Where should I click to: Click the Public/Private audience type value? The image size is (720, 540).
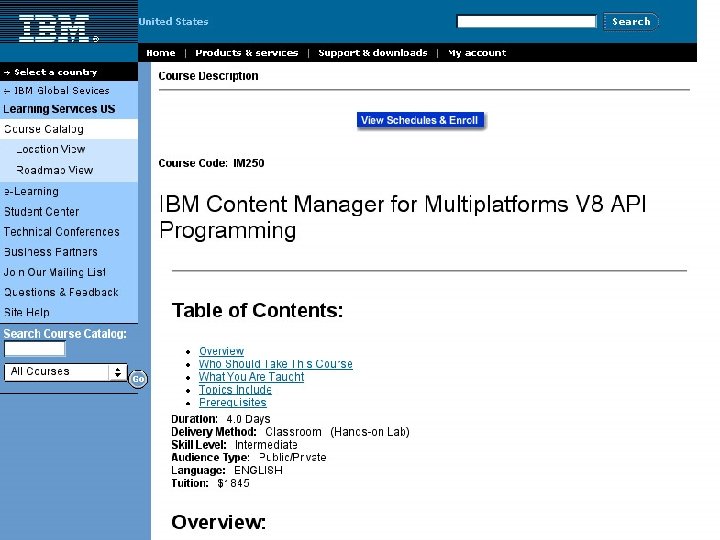(292, 457)
